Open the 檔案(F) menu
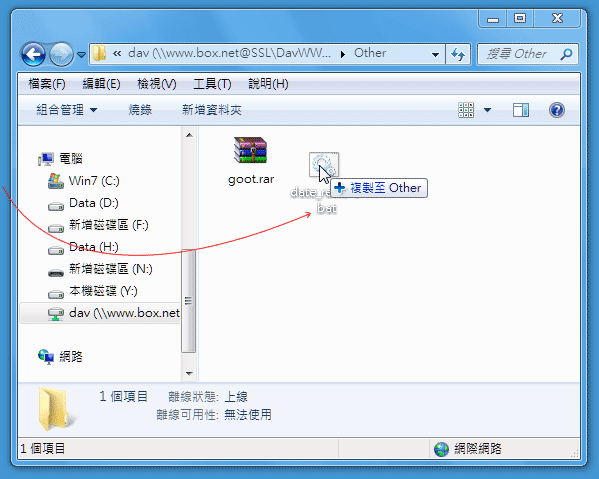599x479 pixels. pyautogui.click(x=47, y=84)
